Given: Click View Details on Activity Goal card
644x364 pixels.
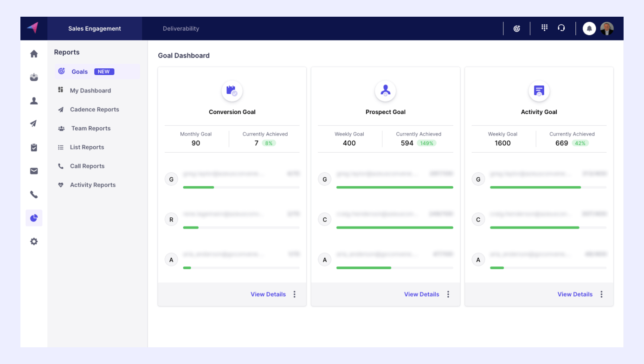Looking at the screenshot, I should point(575,294).
